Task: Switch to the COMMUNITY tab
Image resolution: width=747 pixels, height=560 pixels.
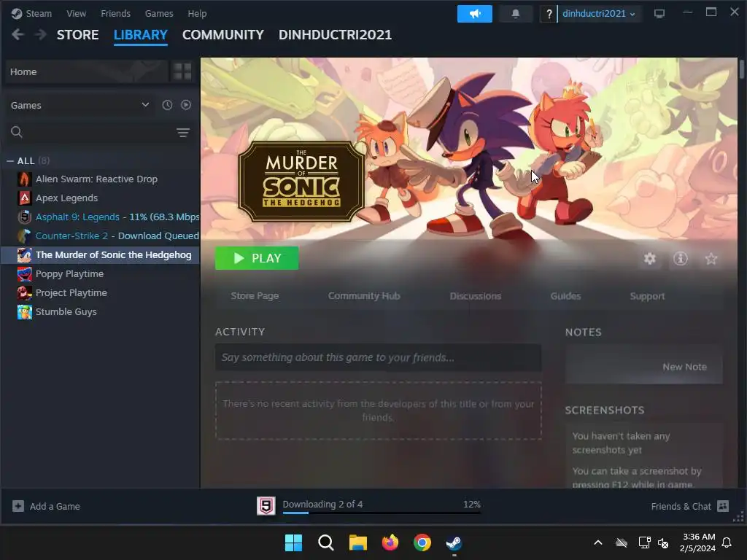Action: (x=223, y=35)
